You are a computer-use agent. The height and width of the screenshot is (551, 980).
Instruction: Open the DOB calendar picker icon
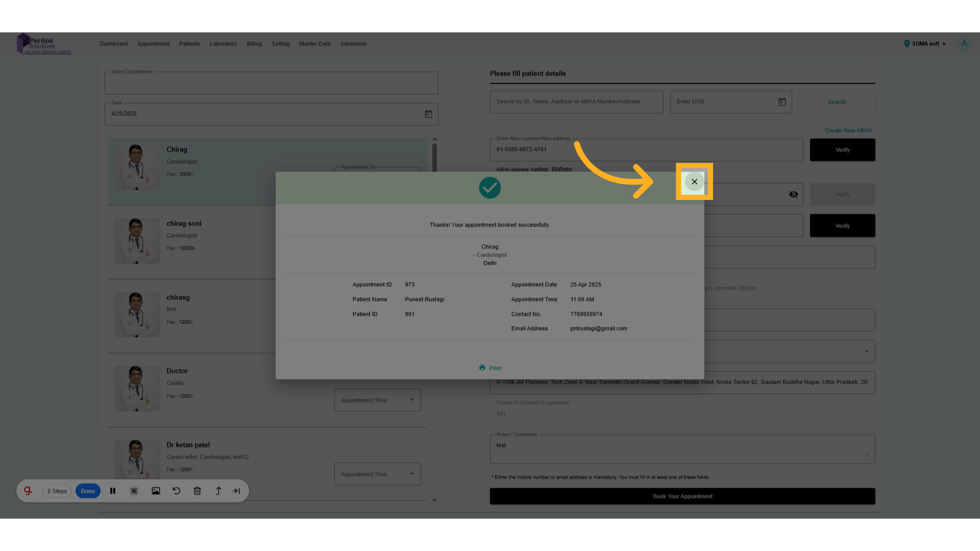pos(782,102)
